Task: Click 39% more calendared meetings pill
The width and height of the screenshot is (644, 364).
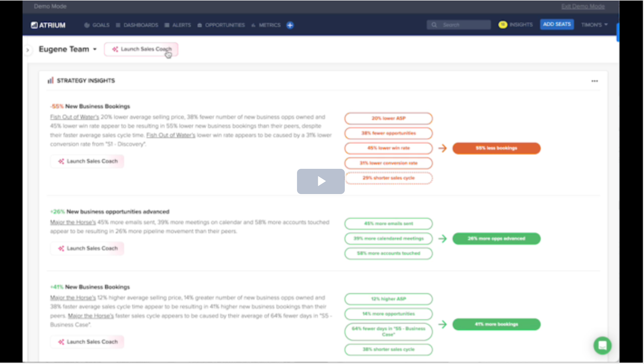Action: [x=388, y=238]
